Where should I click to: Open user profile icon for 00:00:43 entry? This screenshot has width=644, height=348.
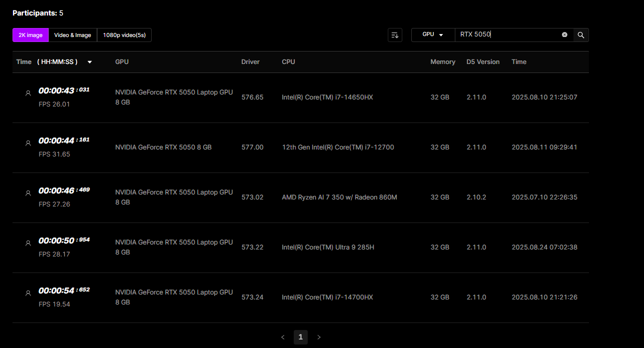[28, 93]
